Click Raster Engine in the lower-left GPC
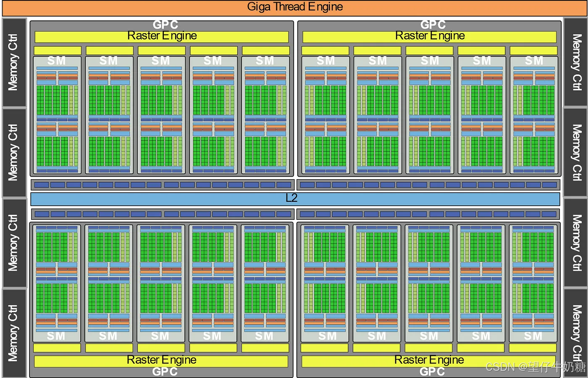The image size is (588, 378). (161, 361)
